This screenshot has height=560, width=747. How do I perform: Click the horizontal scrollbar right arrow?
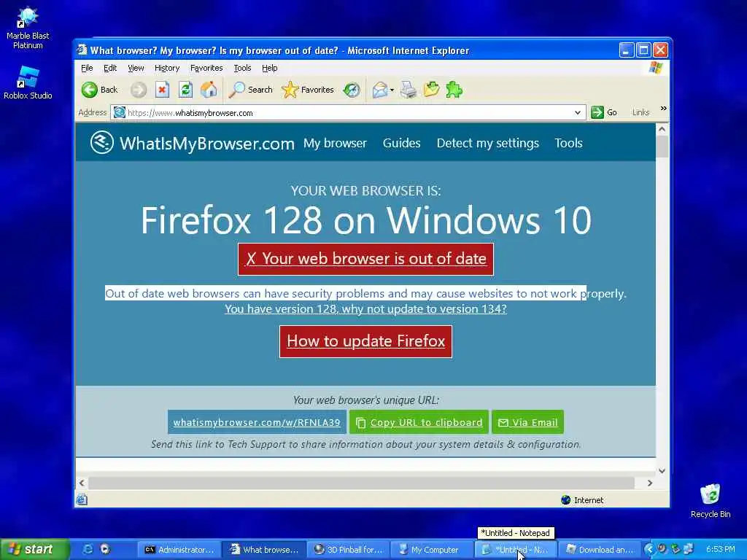pyautogui.click(x=650, y=483)
